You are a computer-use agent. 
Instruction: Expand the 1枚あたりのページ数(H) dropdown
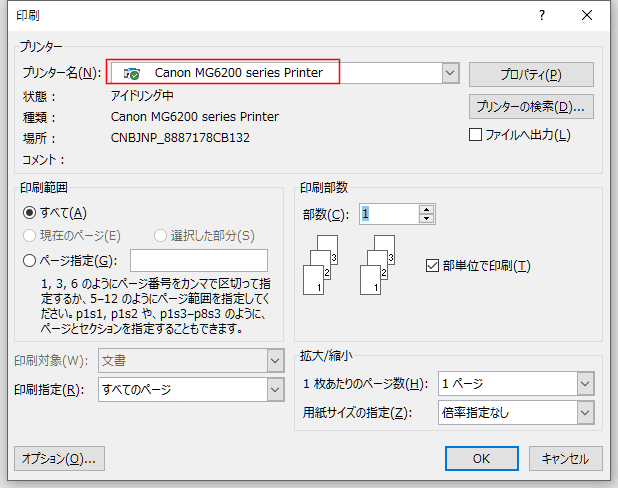(x=585, y=384)
